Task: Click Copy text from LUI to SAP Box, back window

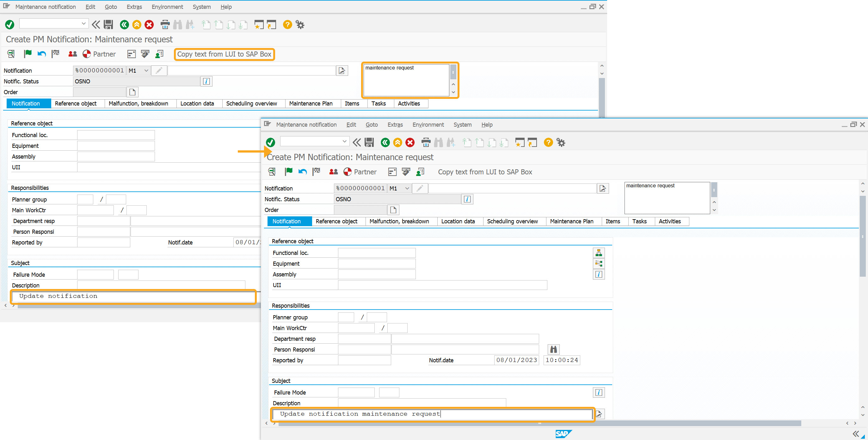Action: 224,54
